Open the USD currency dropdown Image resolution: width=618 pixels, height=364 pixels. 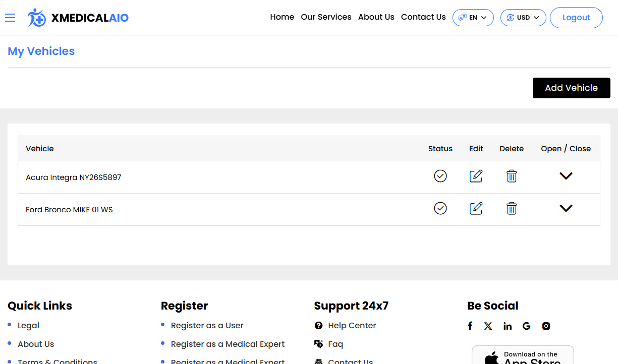point(523,18)
